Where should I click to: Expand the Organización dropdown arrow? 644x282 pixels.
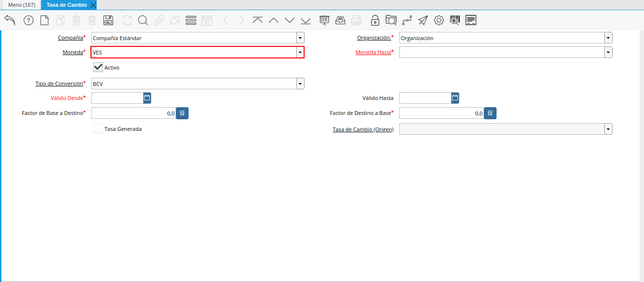pyautogui.click(x=608, y=38)
